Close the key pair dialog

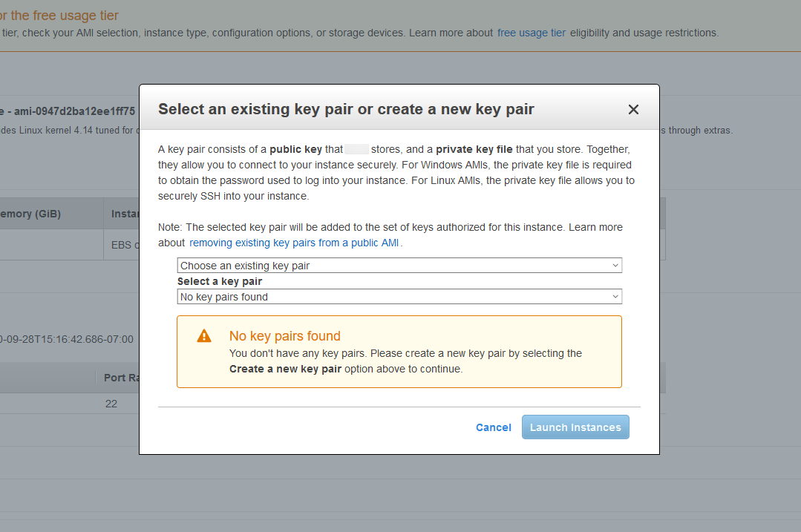(633, 110)
